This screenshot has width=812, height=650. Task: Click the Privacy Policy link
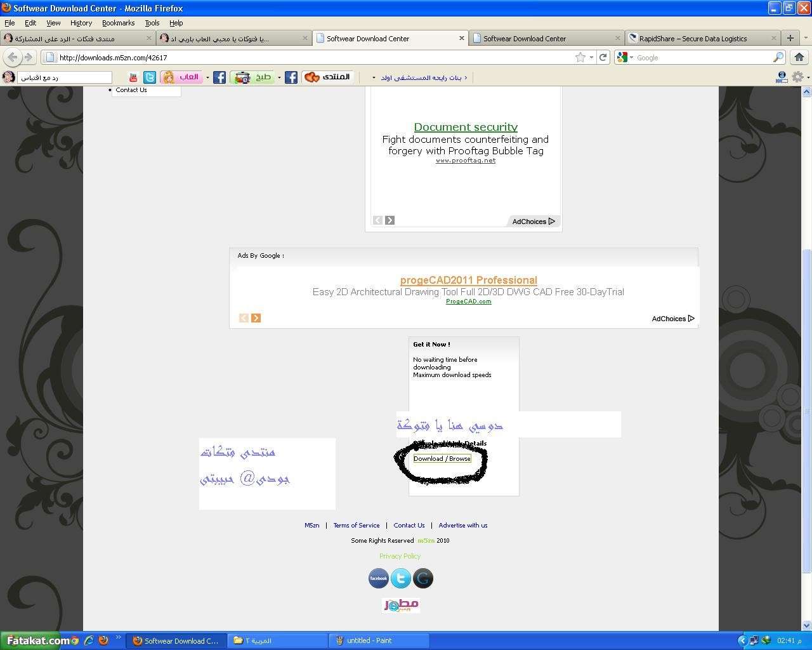(400, 555)
